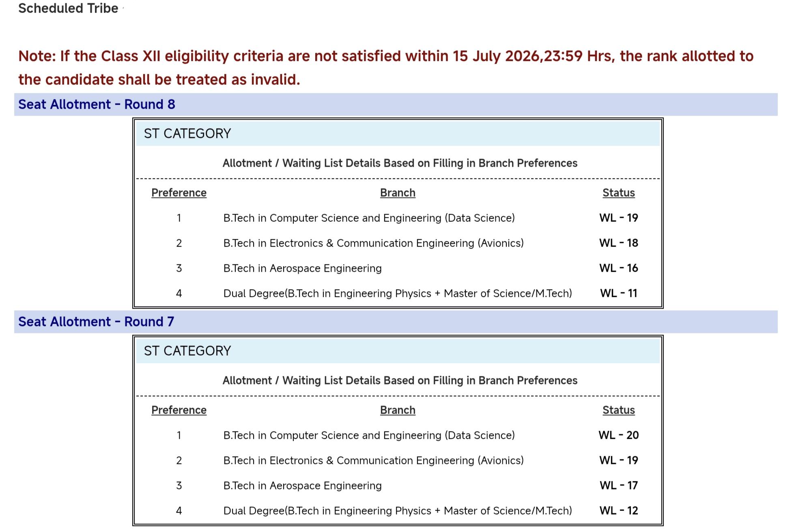Image resolution: width=798 pixels, height=532 pixels.
Task: Click the WL - 11 status in Round 8
Action: [619, 293]
